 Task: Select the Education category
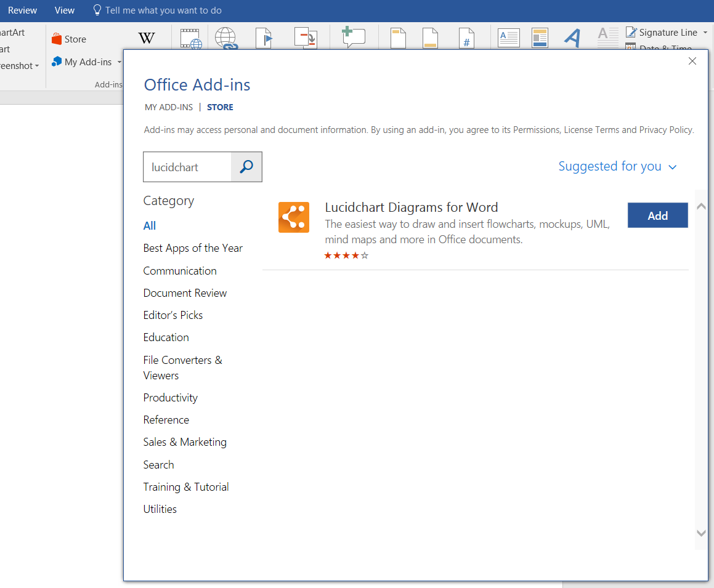pyautogui.click(x=166, y=337)
